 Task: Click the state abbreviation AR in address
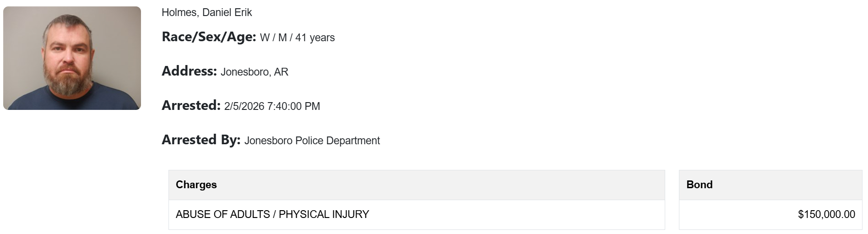point(281,72)
